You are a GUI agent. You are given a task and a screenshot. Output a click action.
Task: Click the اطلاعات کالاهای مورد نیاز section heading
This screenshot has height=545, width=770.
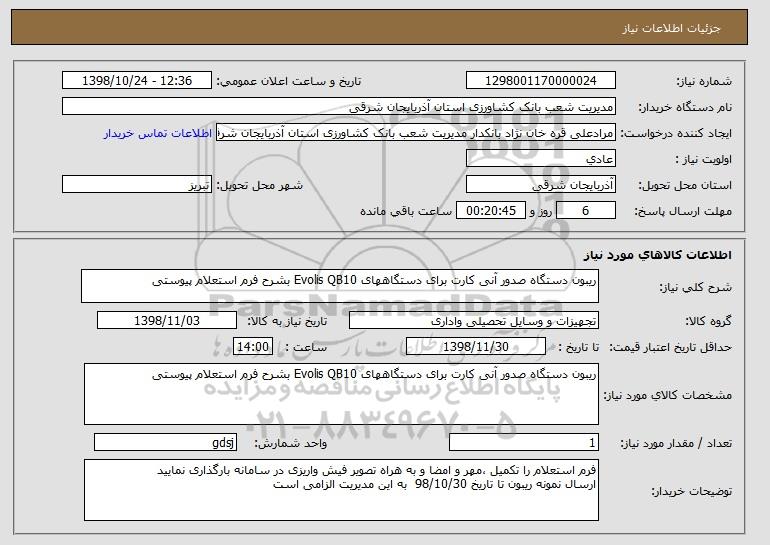(x=658, y=255)
